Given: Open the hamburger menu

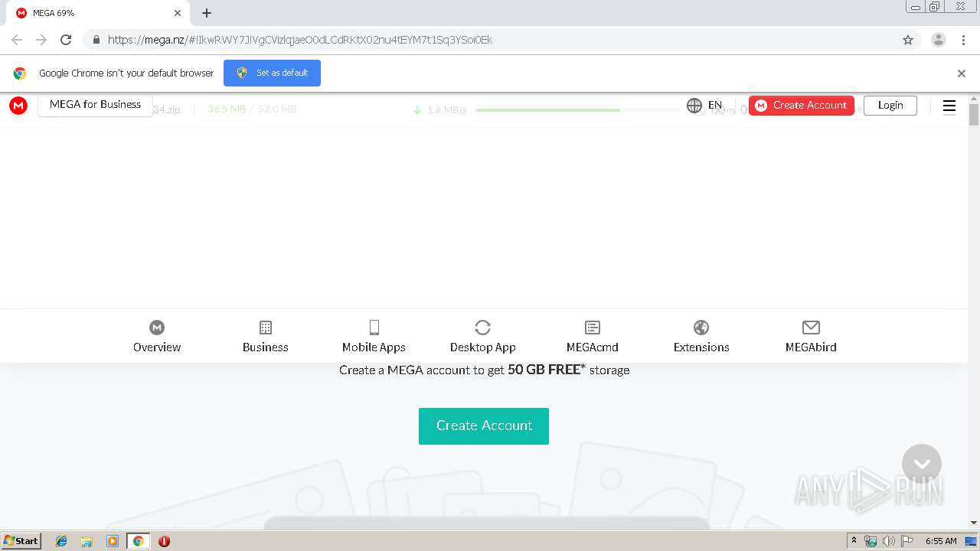Looking at the screenshot, I should (x=949, y=106).
